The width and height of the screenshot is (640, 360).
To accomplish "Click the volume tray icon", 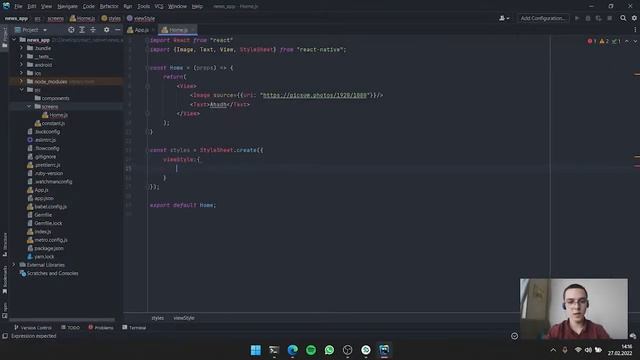I will click(588, 350).
